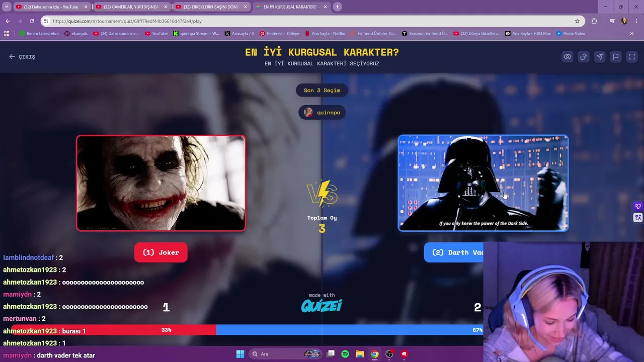Select the EN İYİ KURGUSAL KARAKTER tab
Screen dimensions: 644x362
click(290, 7)
